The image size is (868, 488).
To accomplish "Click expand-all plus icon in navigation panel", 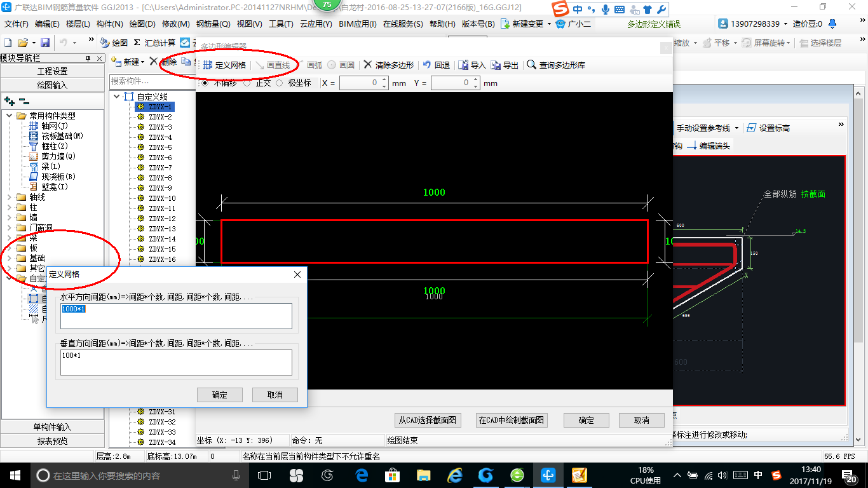I will click(x=9, y=100).
